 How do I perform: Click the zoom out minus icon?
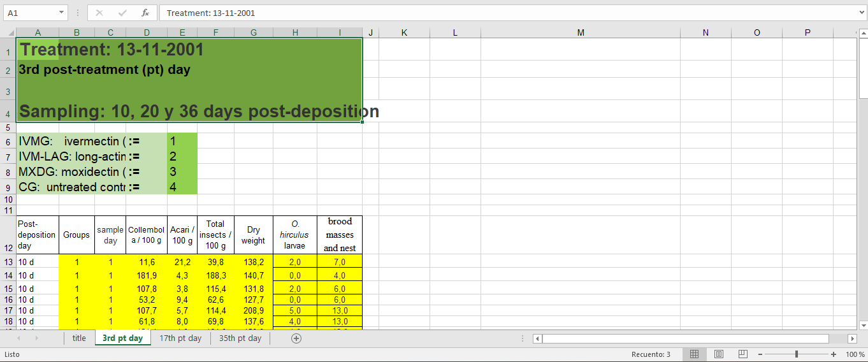(x=759, y=354)
